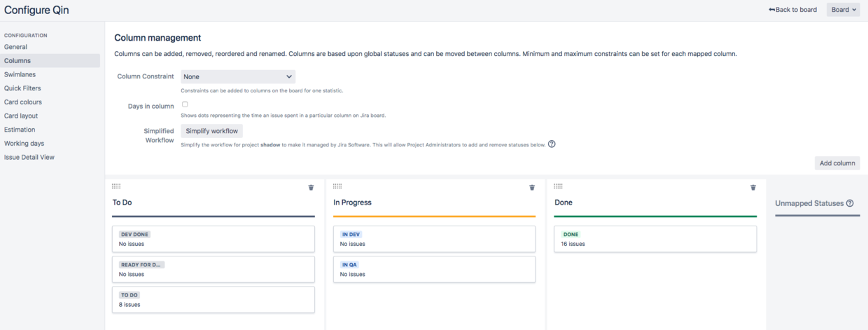Go to Quick Filters settings

(22, 88)
